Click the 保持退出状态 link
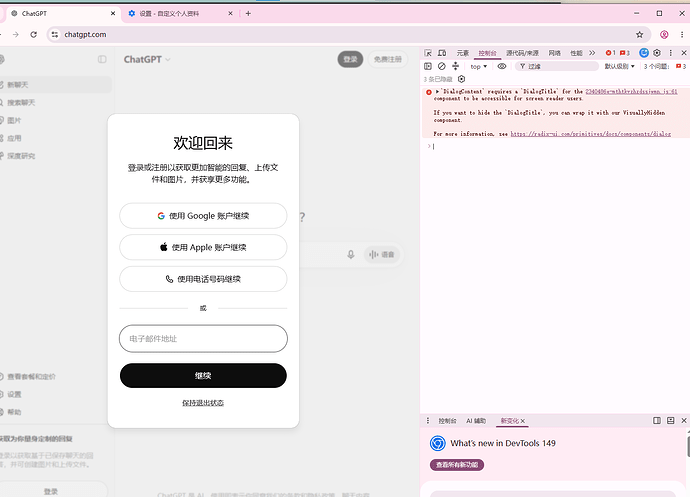Screen dimensions: 690x497 (203, 403)
